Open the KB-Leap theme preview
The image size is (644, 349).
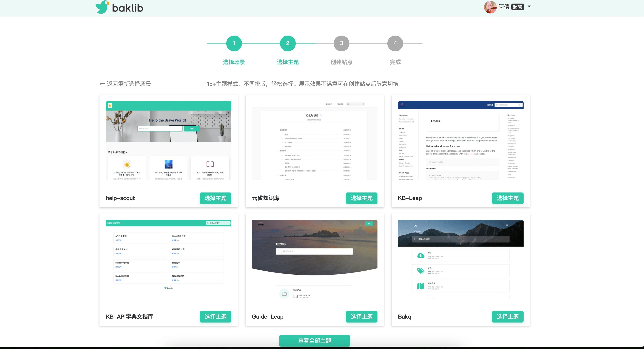461,140
